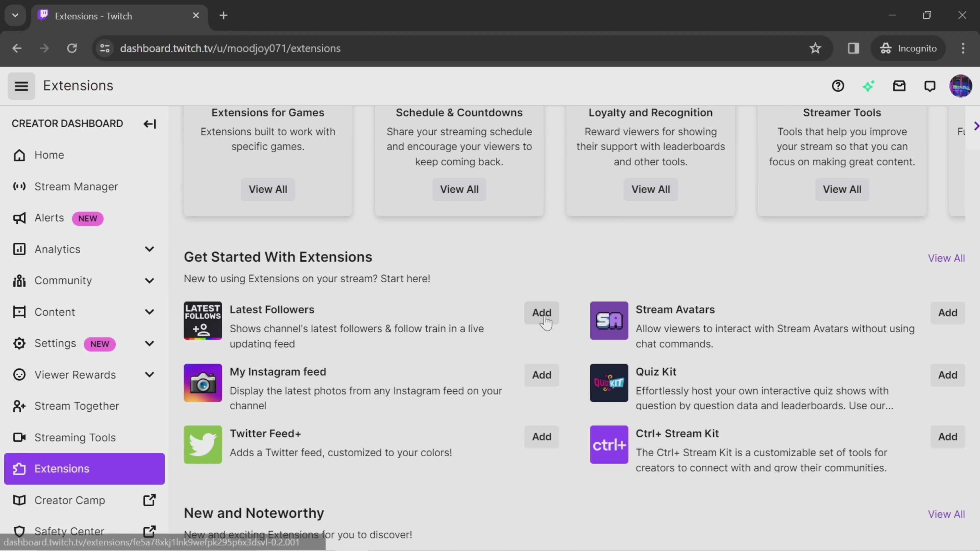980x551 pixels.
Task: Add the My Instagram feed extension
Action: coord(541,375)
